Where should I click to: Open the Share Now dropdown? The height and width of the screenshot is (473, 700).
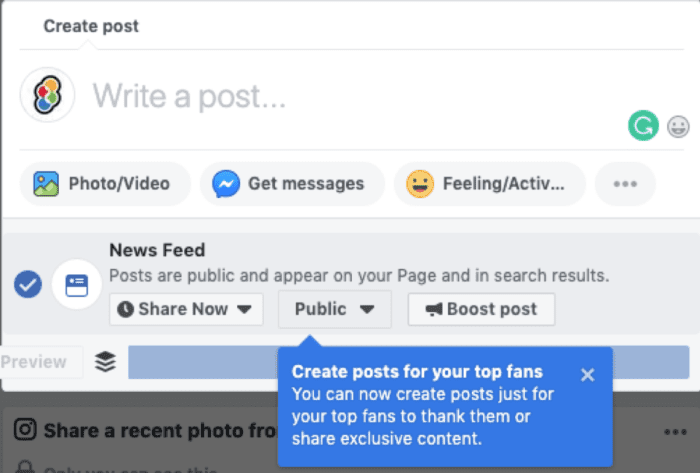pyautogui.click(x=185, y=309)
